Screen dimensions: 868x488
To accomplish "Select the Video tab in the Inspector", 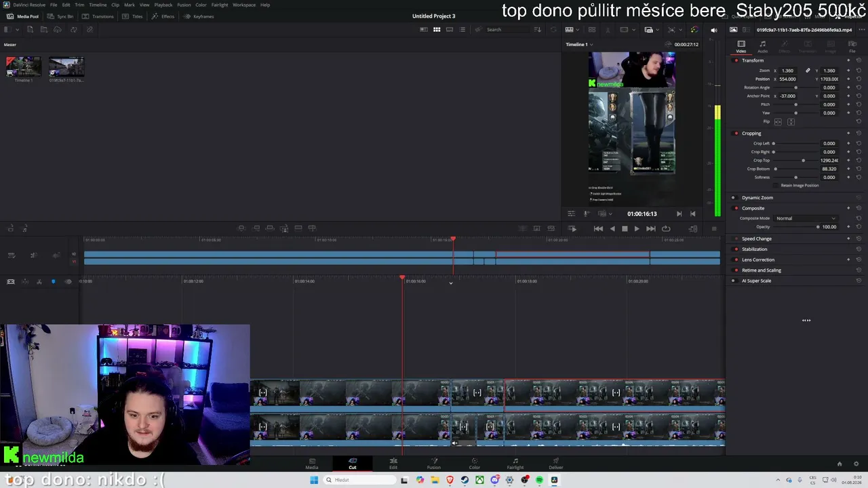I will [741, 47].
